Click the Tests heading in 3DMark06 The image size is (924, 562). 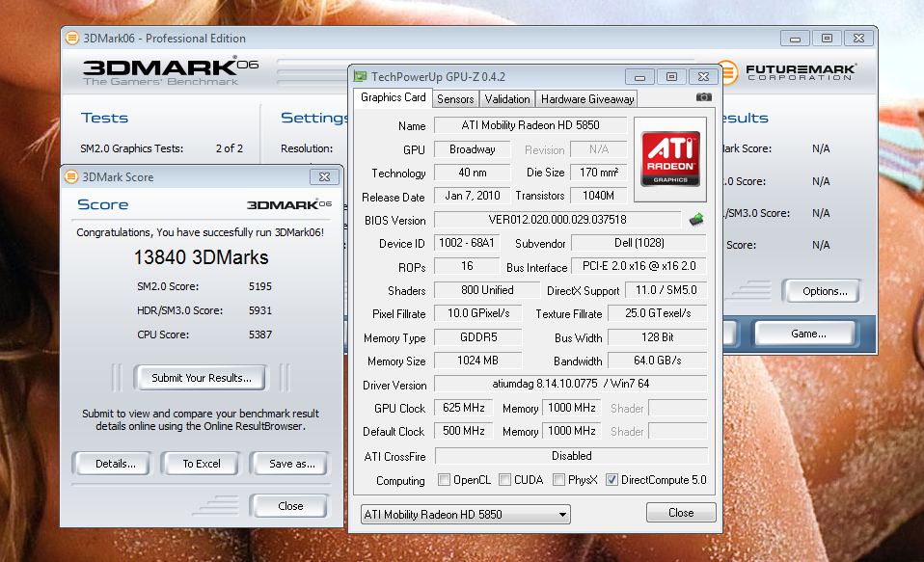click(104, 118)
